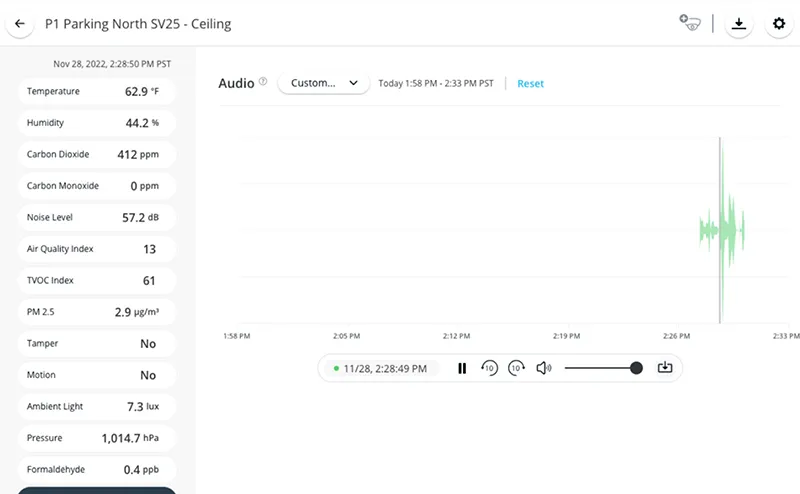800x494 pixels.
Task: Rewind audio by 10 seconds
Action: [x=489, y=368]
